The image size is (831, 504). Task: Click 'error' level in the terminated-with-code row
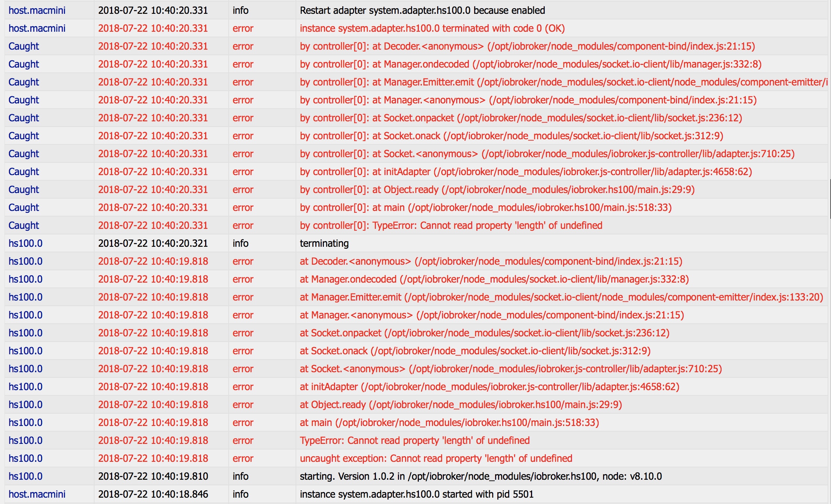pyautogui.click(x=243, y=28)
